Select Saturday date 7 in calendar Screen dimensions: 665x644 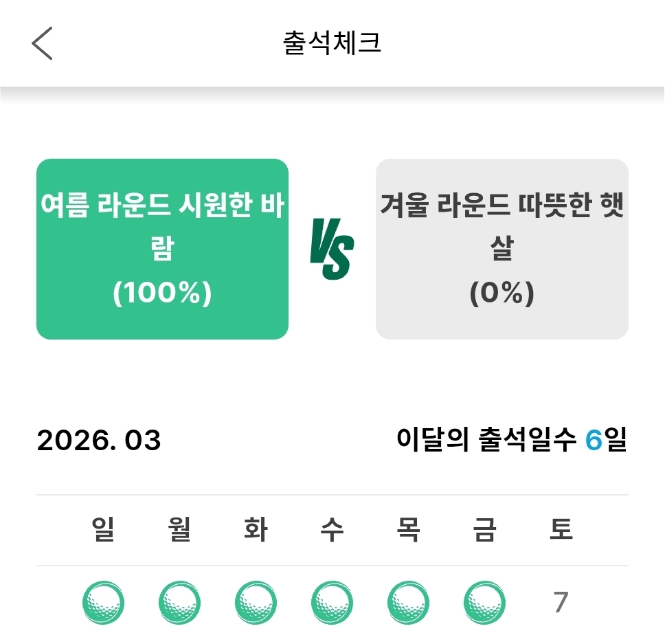point(561,603)
